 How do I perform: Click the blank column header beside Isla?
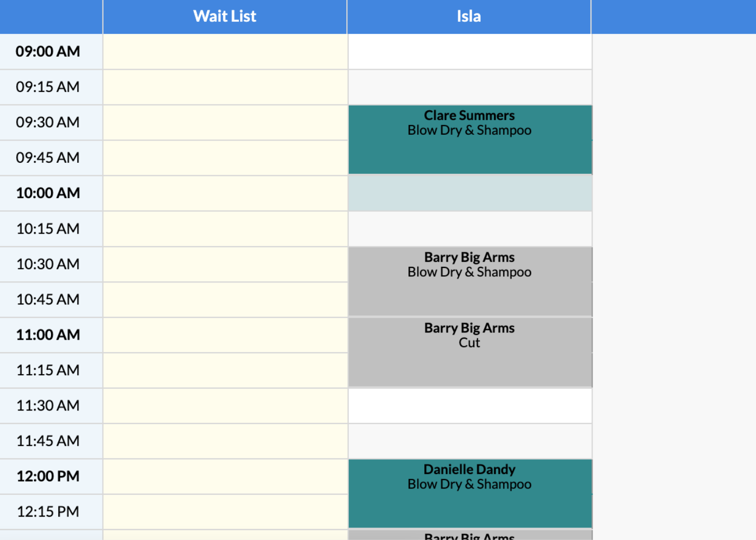click(673, 16)
